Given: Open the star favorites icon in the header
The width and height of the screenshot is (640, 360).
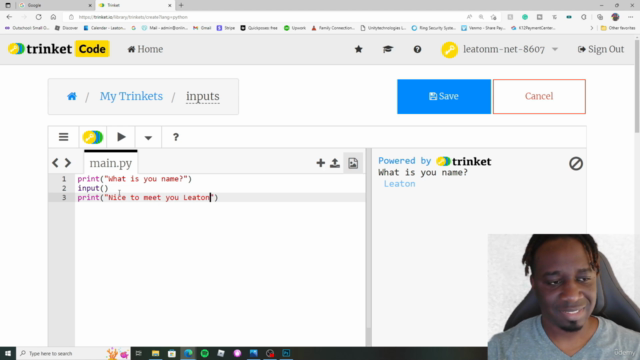Looking at the screenshot, I should click(x=358, y=49).
